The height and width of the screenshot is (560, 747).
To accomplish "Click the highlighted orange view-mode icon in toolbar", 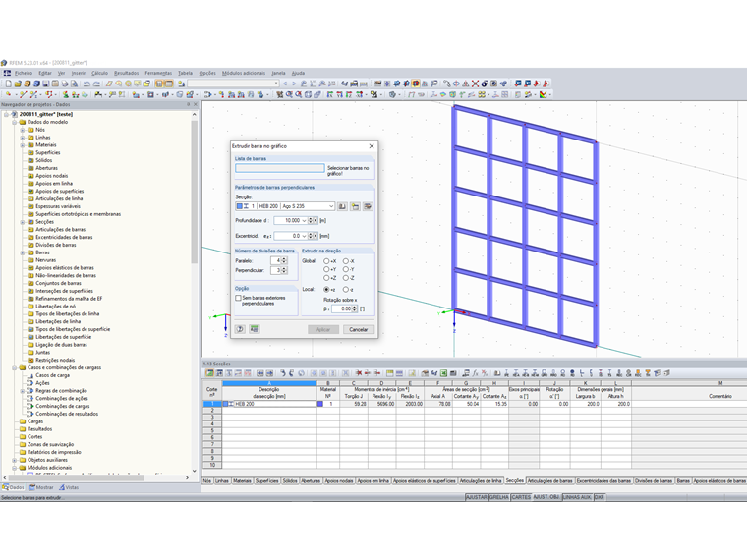I will point(416,84).
